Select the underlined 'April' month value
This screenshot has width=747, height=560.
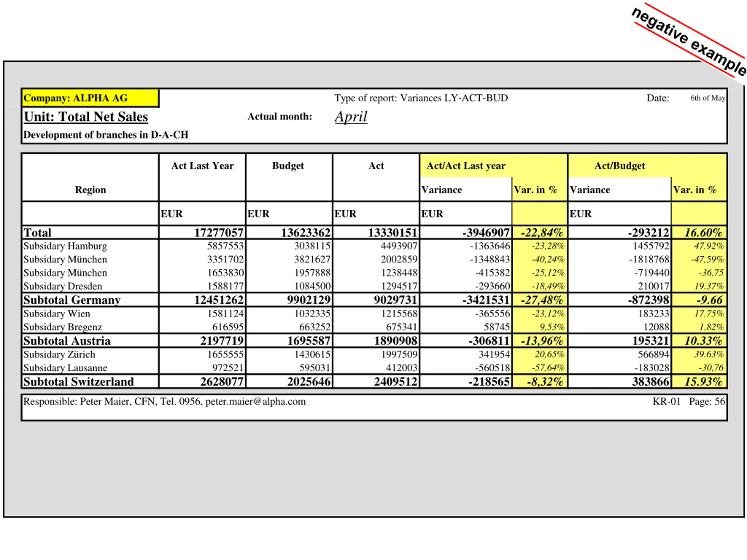[x=351, y=117]
